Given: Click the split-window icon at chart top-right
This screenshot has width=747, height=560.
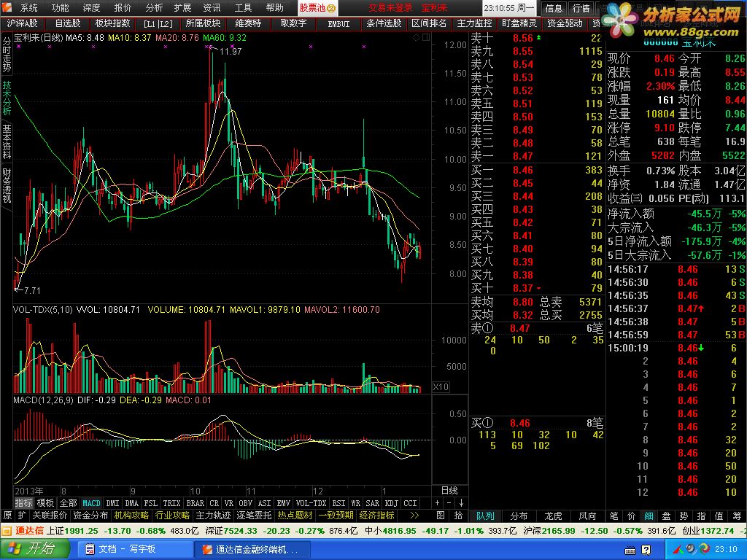Looking at the screenshot, I should [x=426, y=38].
